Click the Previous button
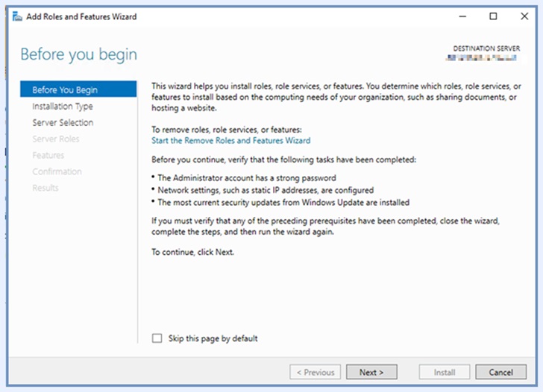The width and height of the screenshot is (543, 392). coord(316,372)
